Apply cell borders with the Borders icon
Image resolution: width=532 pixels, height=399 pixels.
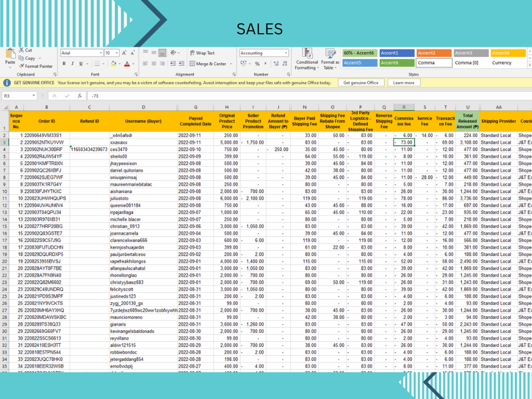[97, 63]
